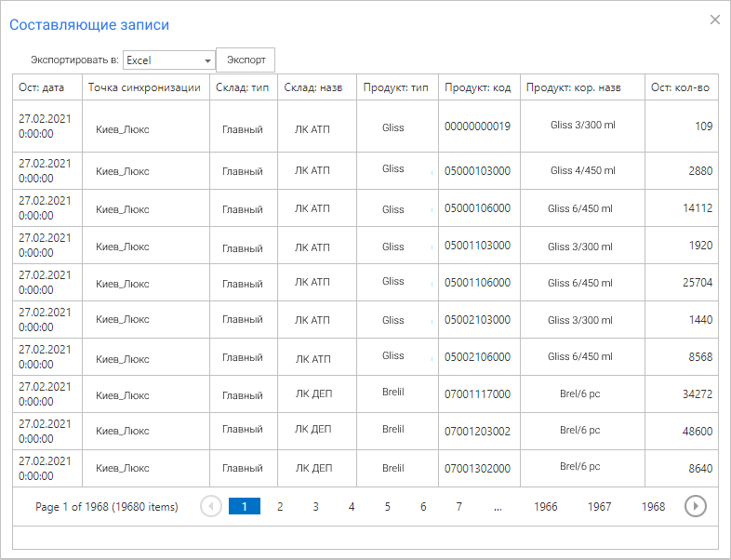Go to previous page arrow
The width and height of the screenshot is (731, 560).
[x=211, y=506]
